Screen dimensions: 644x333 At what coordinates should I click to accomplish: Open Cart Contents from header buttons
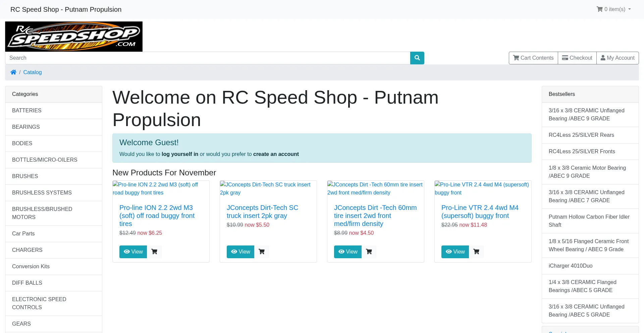click(x=533, y=58)
